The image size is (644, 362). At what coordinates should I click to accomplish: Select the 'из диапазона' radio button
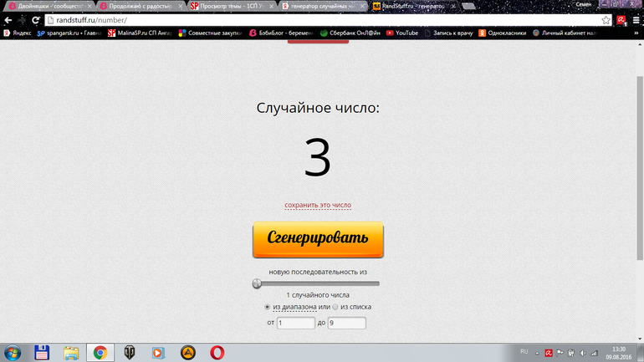[268, 307]
